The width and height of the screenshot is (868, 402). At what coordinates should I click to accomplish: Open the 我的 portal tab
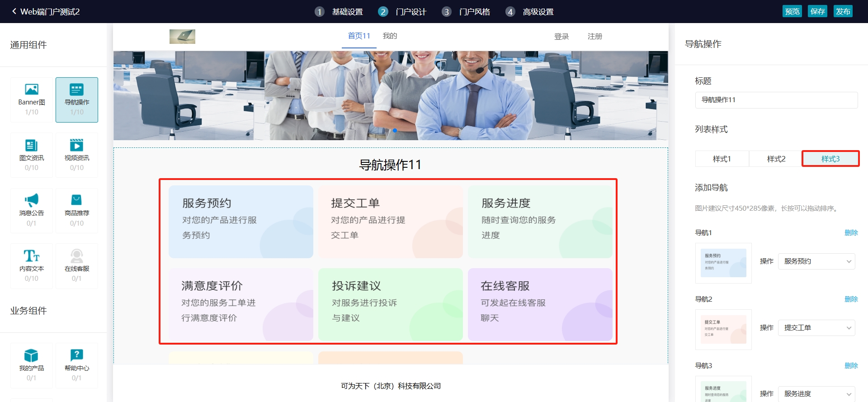click(x=390, y=36)
